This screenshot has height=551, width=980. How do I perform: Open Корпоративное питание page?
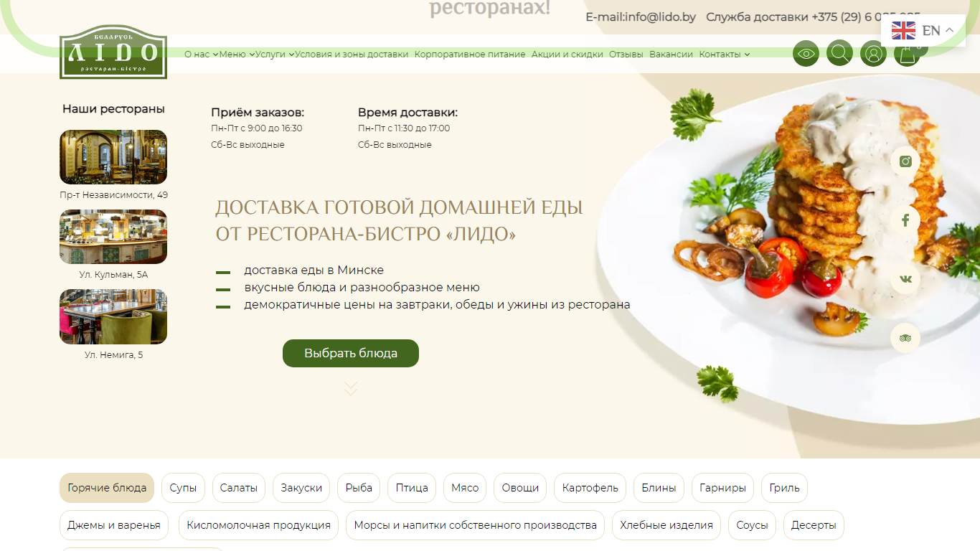[x=470, y=55]
